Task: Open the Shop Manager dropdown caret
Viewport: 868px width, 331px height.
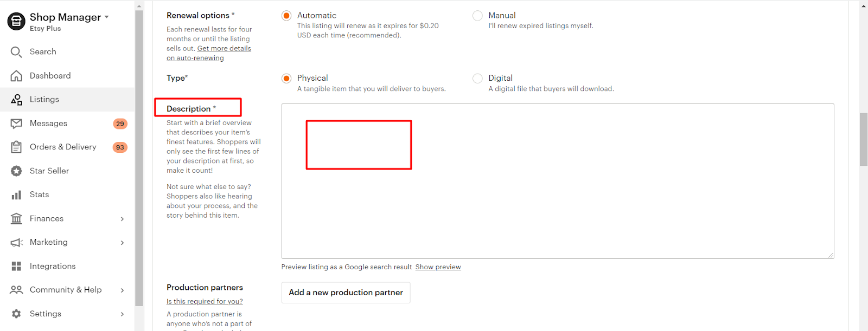Action: [x=107, y=17]
